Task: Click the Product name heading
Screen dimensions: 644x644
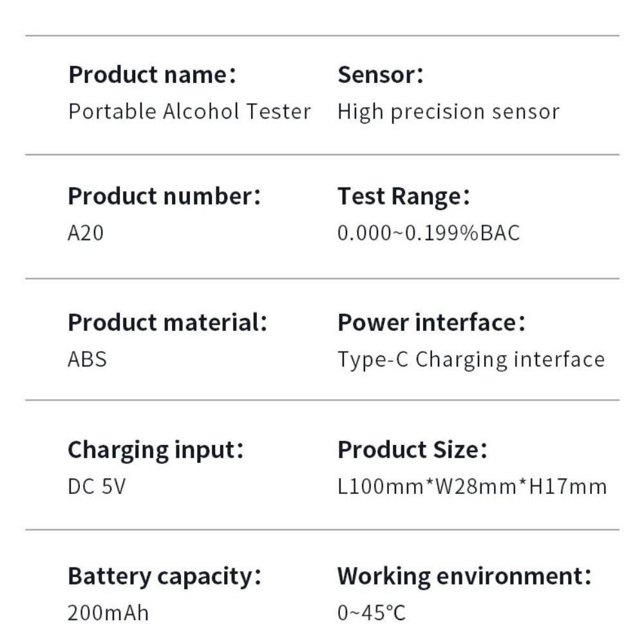Action: pos(153,75)
